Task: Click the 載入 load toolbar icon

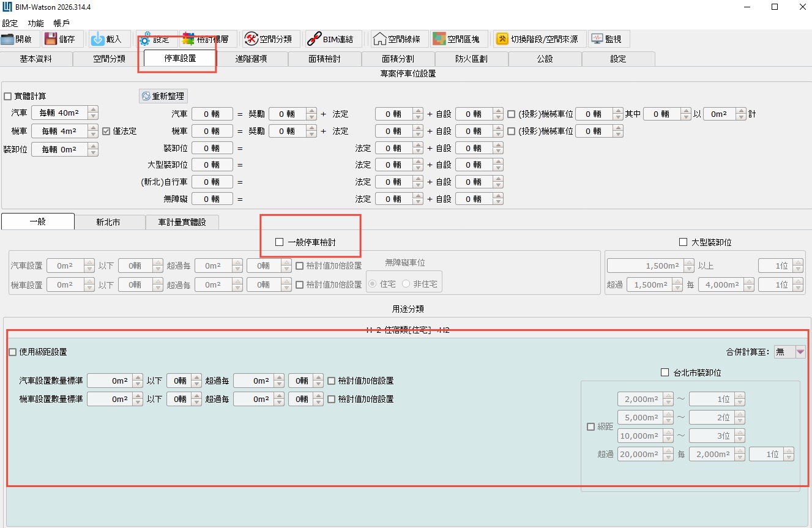Action: (x=98, y=39)
